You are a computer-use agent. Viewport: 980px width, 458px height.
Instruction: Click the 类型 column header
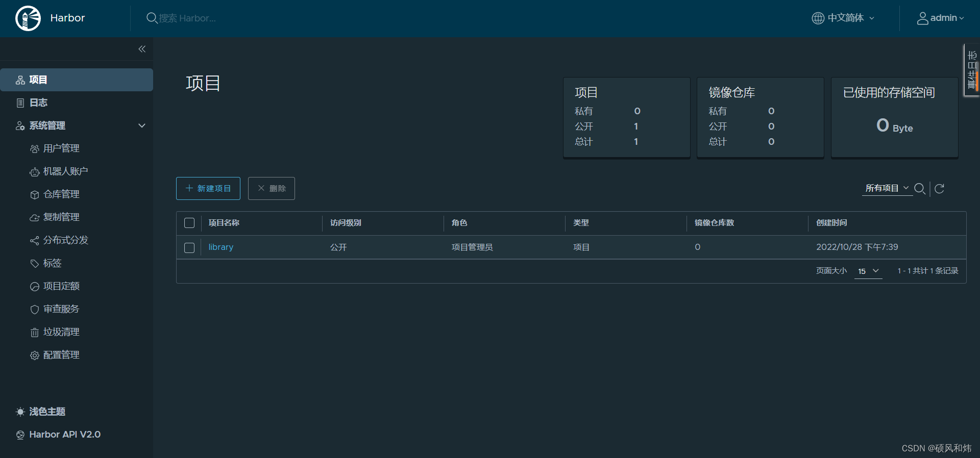(581, 223)
